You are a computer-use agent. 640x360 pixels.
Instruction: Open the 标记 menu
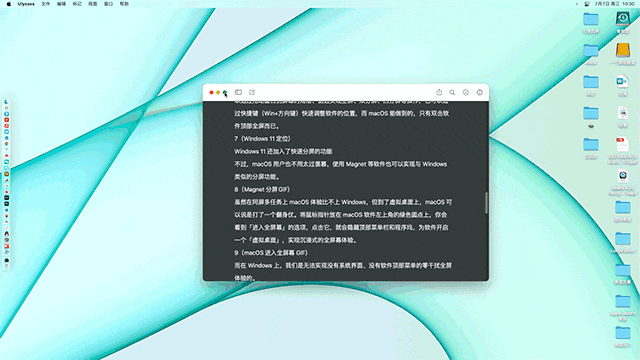point(77,4)
